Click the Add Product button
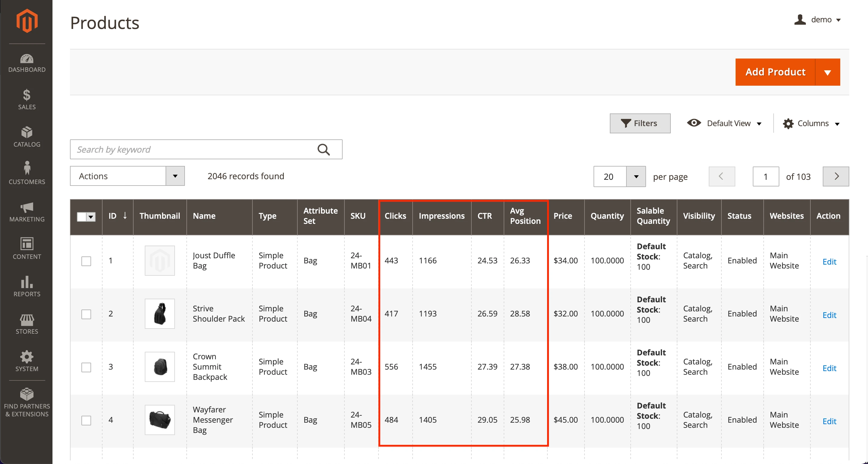 point(775,72)
